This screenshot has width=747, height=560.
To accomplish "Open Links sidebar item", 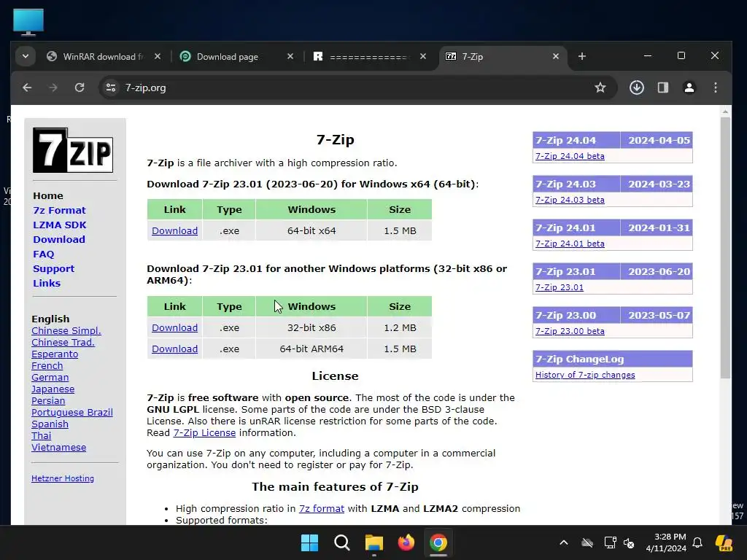I will [x=47, y=284].
